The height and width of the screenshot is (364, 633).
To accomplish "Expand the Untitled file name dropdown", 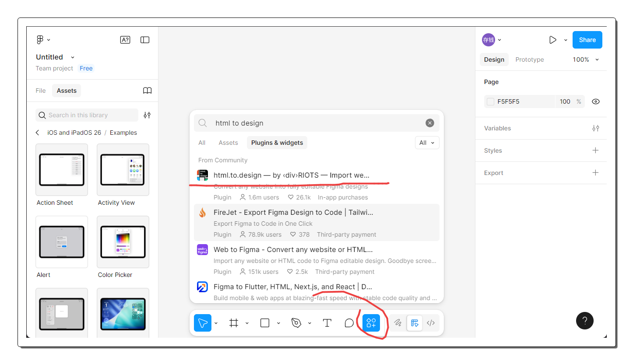I will (x=73, y=57).
